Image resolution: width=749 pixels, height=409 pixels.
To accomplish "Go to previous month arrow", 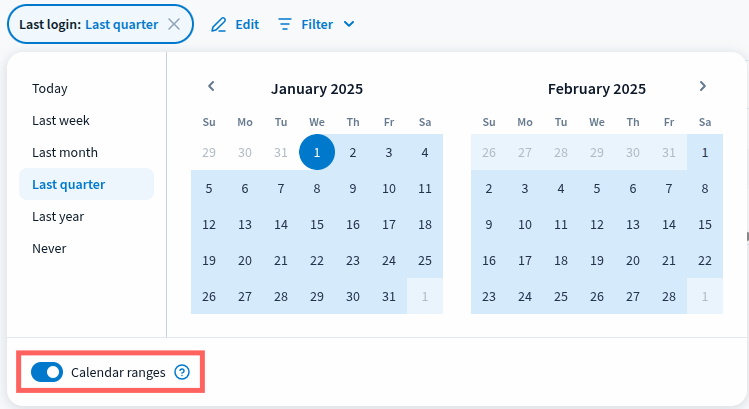I will tap(211, 87).
